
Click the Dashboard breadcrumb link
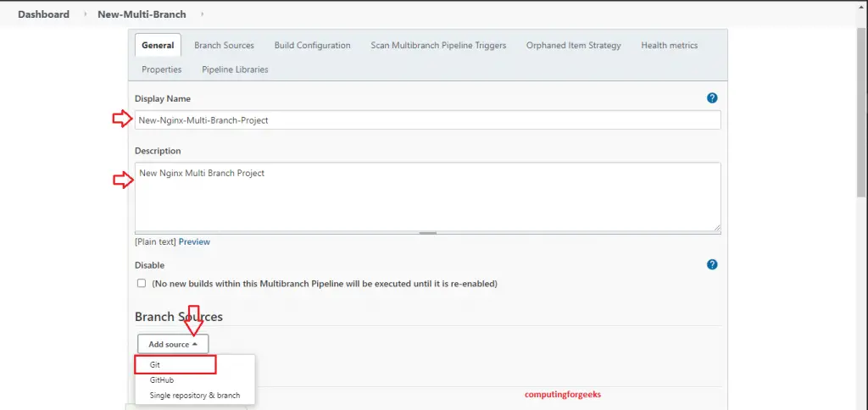44,14
